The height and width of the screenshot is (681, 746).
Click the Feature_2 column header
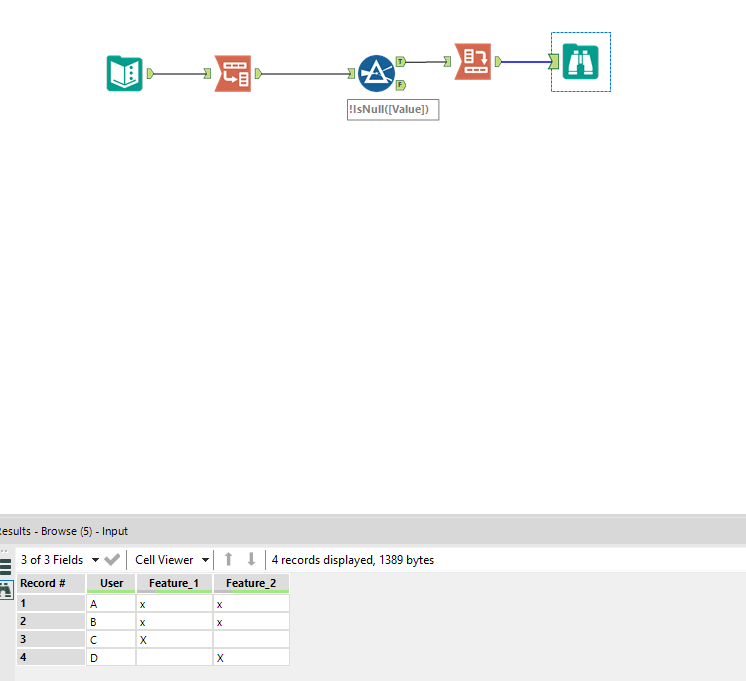point(251,583)
